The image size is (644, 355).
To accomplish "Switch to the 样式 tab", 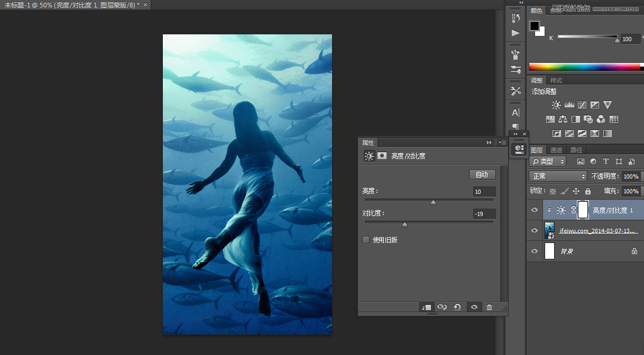I will click(x=556, y=80).
